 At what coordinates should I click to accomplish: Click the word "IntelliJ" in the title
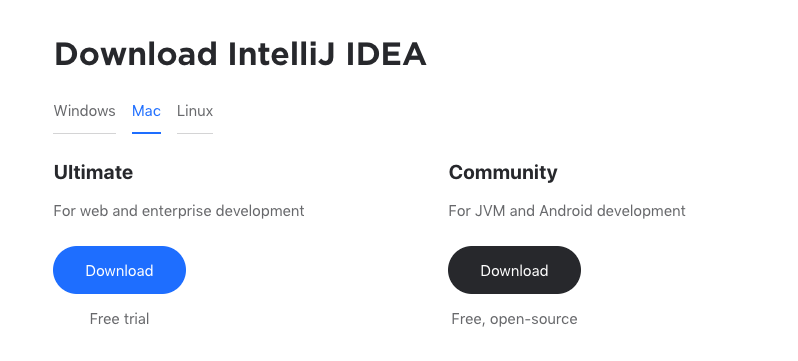pyautogui.click(x=281, y=54)
